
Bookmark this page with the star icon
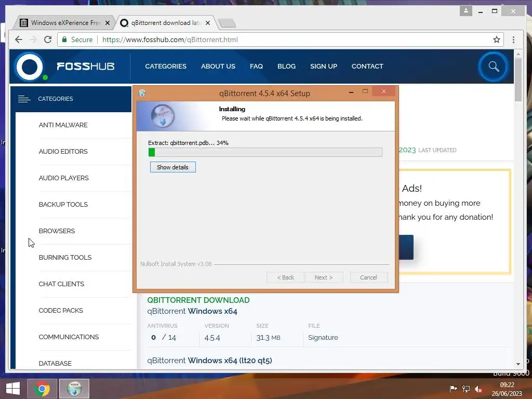pos(496,39)
